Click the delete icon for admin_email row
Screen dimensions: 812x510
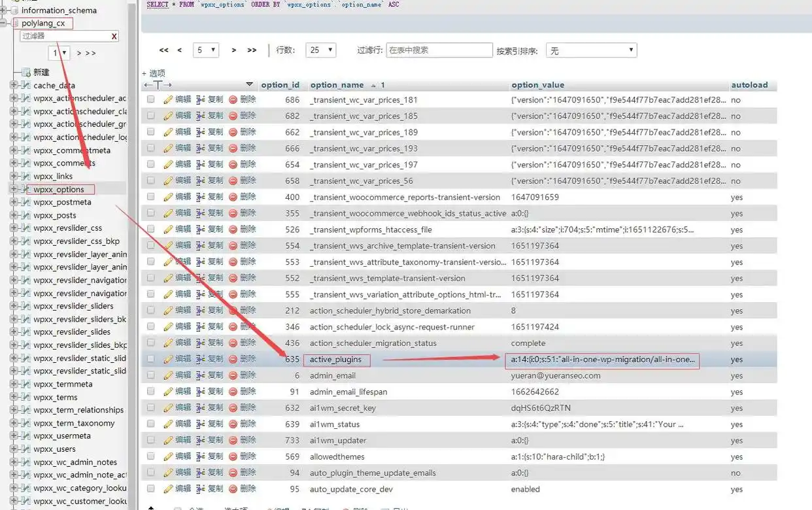(233, 375)
